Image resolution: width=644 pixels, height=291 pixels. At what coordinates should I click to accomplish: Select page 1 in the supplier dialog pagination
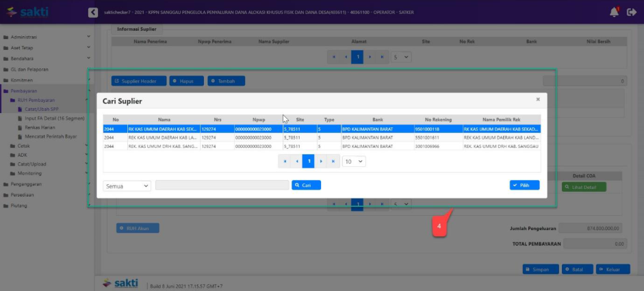308,162
